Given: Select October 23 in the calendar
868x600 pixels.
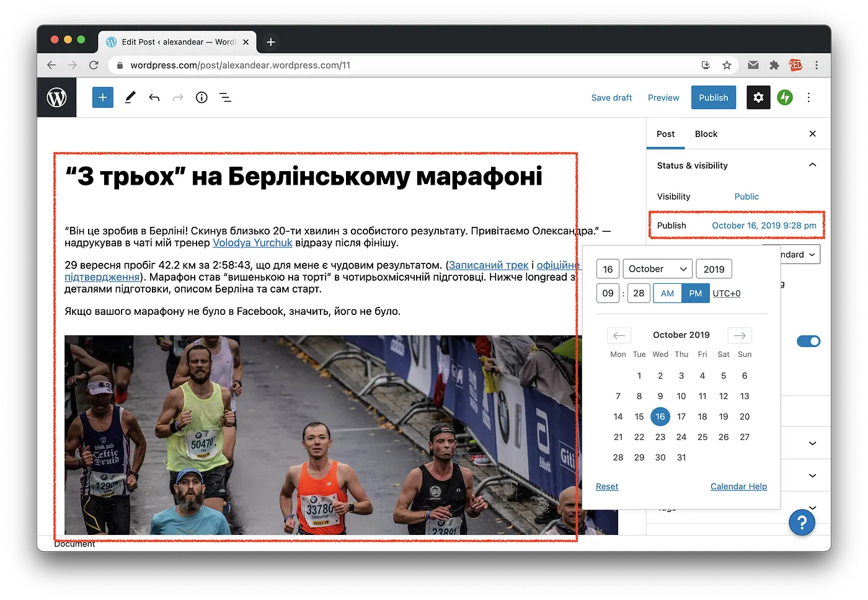Looking at the screenshot, I should tap(660, 437).
